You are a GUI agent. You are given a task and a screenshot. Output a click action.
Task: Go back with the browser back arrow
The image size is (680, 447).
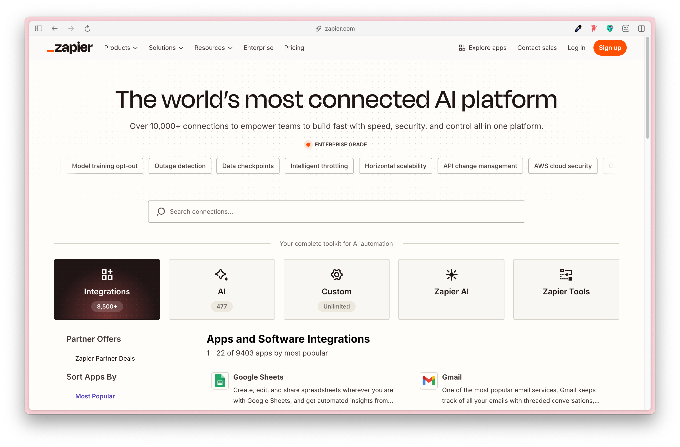55,29
